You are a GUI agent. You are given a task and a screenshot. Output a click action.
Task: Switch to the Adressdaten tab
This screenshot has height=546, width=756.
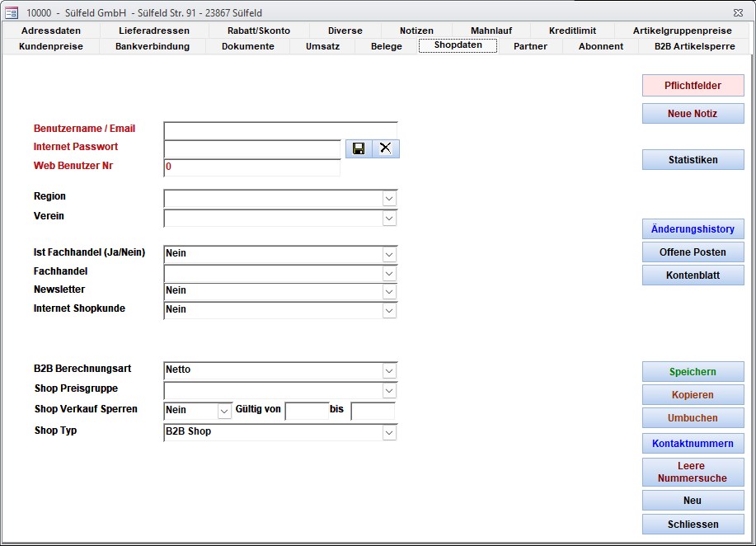tap(51, 31)
